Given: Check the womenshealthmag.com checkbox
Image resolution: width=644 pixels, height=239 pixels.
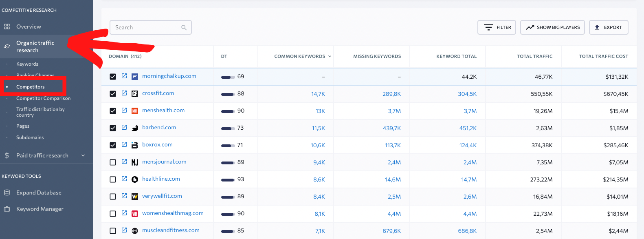Looking at the screenshot, I should (113, 214).
